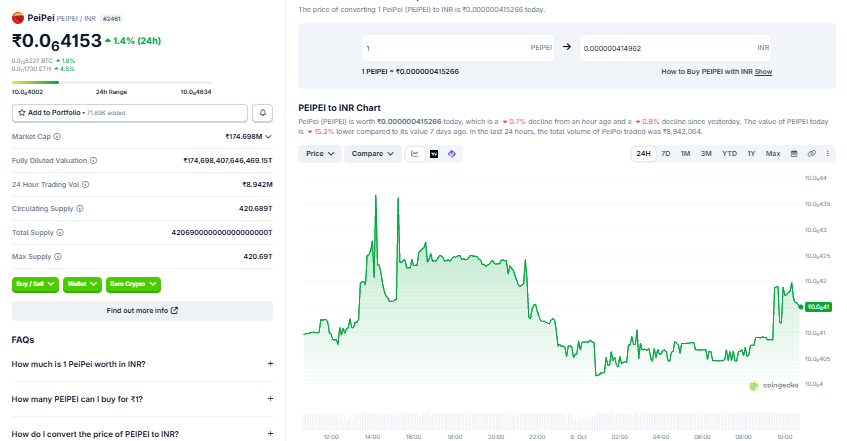Click the conversion arrow between currency fields
The width and height of the screenshot is (847, 441).
tap(567, 47)
